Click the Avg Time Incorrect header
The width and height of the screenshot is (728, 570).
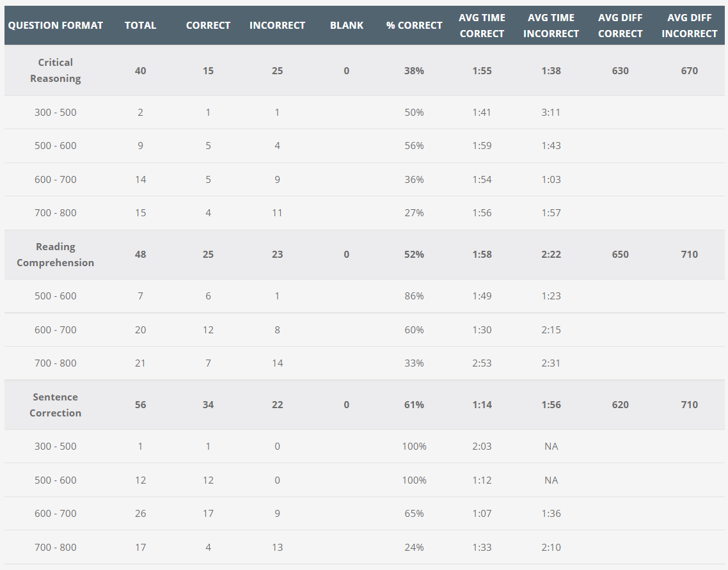tap(551, 26)
